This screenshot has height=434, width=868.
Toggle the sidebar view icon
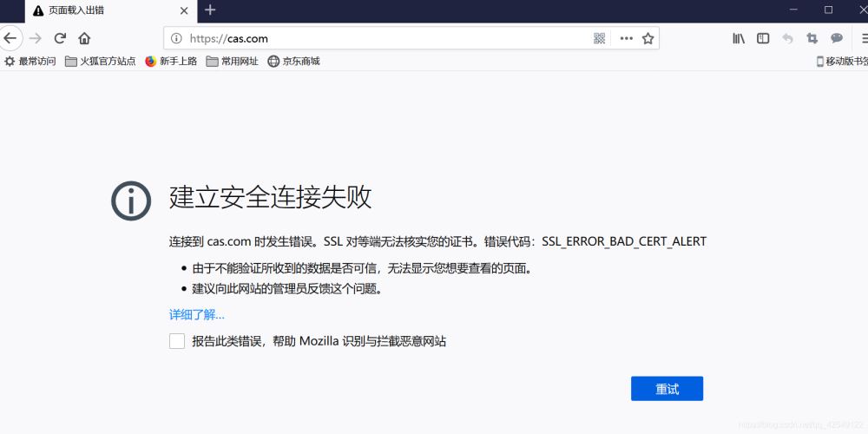763,38
